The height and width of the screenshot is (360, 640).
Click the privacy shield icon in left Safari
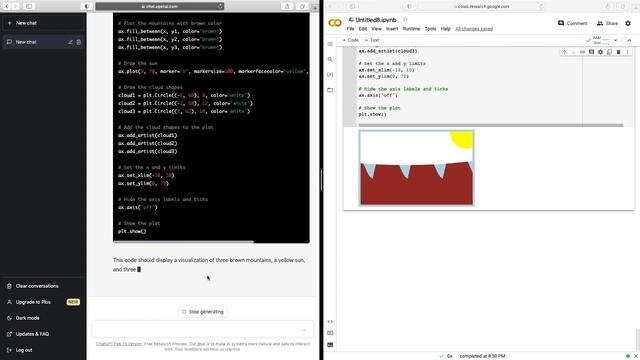[x=87, y=6]
